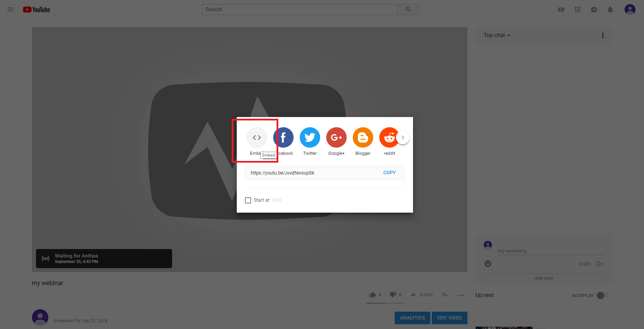Share the video on Blogger
Viewport: 644px width, 329px height.
tap(363, 137)
